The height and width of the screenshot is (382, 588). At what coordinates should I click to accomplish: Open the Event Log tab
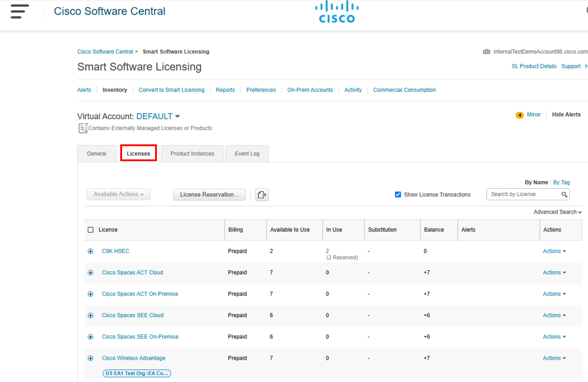pos(247,153)
